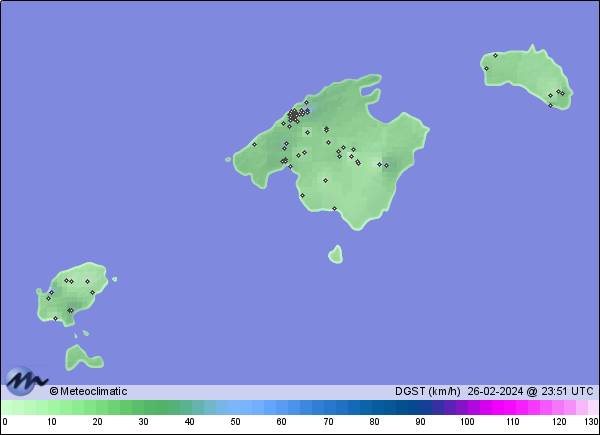Click the Formentera island shape

[83, 357]
